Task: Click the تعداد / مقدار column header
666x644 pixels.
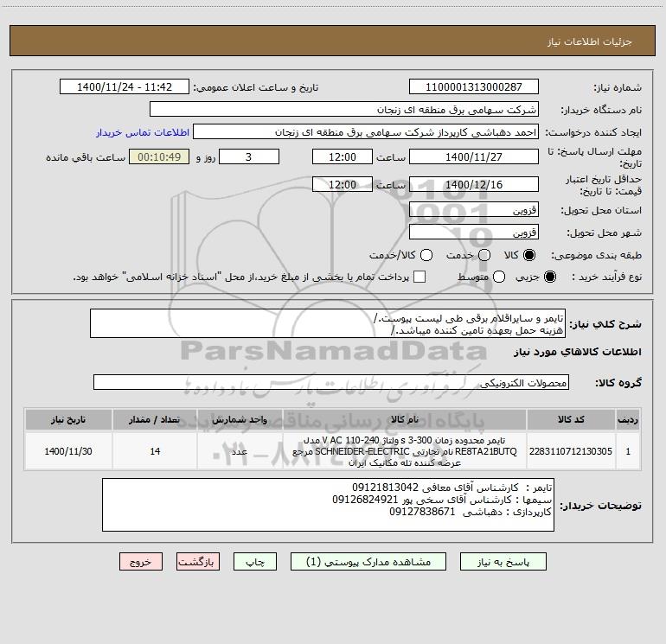Action: [x=155, y=419]
